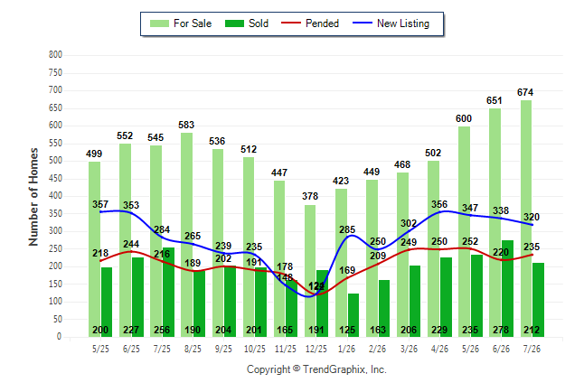
Task: Click the TrendGraphix copyright text
Action: point(316,369)
